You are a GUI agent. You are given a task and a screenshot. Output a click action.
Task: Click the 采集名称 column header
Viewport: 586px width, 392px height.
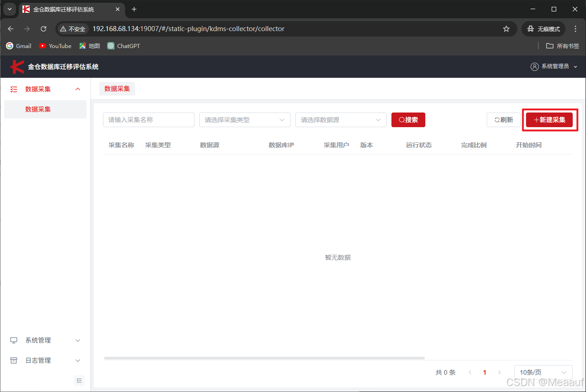point(121,145)
